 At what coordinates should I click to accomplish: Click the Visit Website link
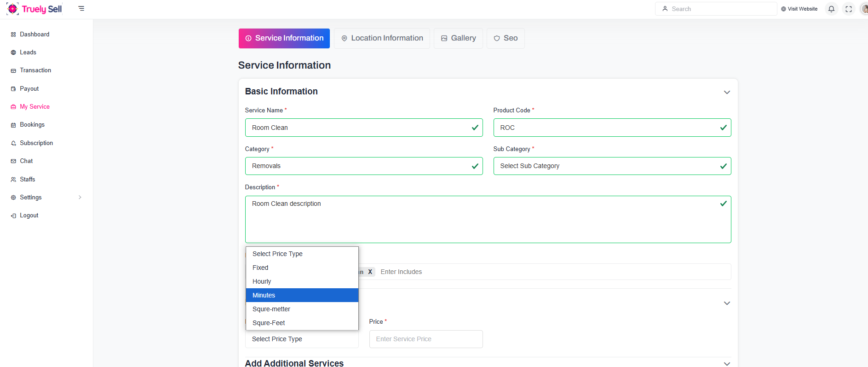(799, 9)
